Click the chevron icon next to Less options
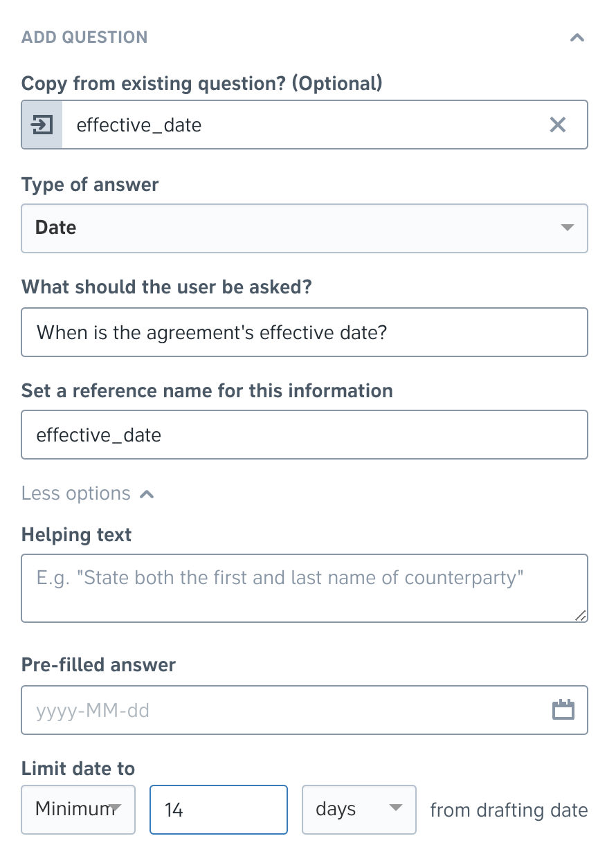The height and width of the screenshot is (854, 616). [x=147, y=494]
